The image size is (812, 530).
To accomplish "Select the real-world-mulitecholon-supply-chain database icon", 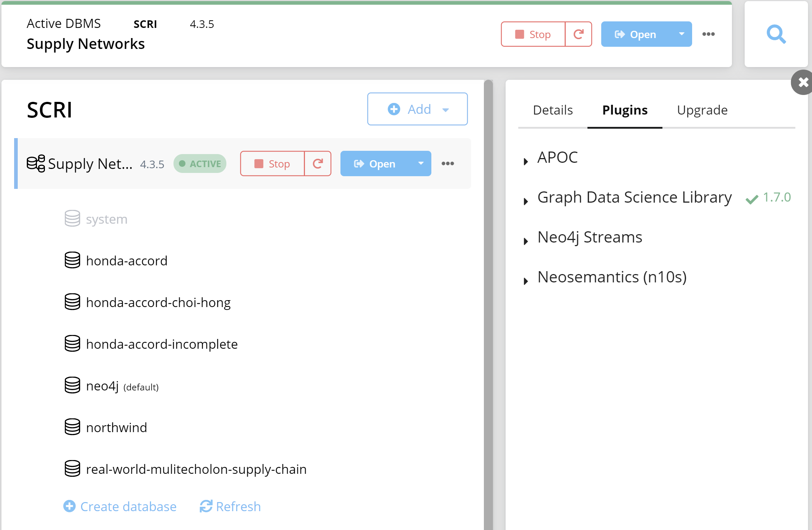I will pyautogui.click(x=72, y=468).
